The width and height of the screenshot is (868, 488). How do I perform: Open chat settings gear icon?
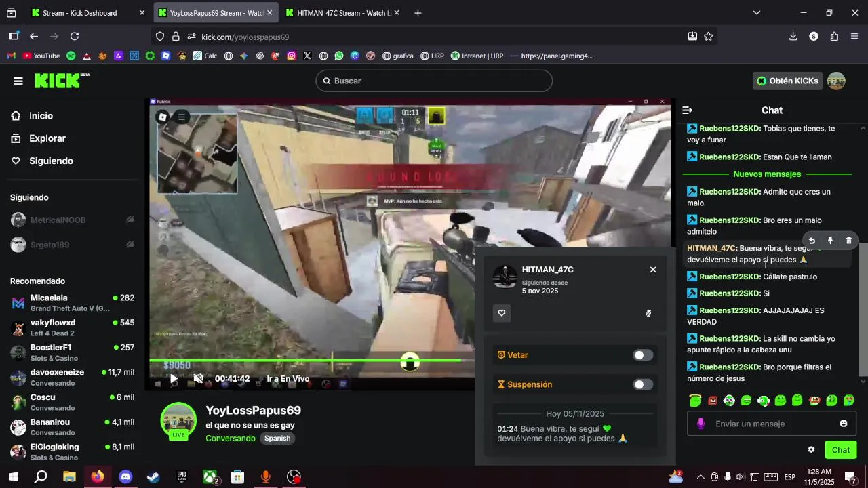pos(811,449)
